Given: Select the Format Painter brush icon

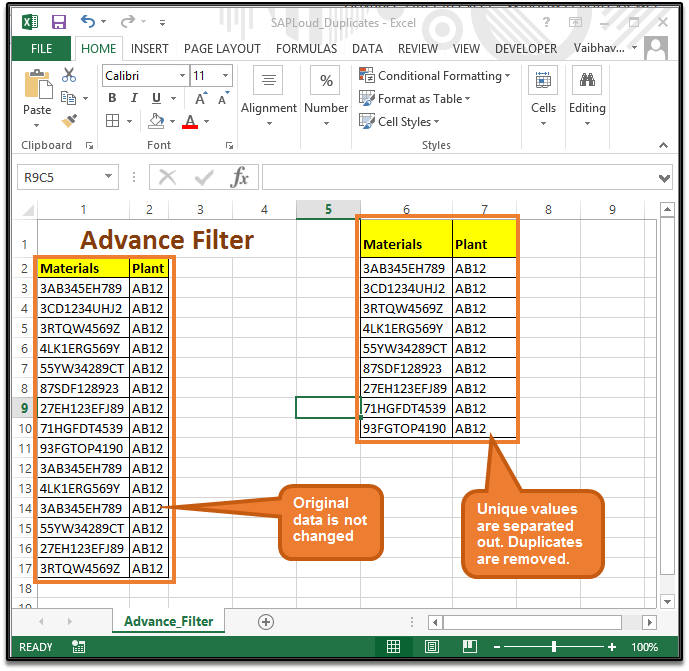Looking at the screenshot, I should coord(69,121).
